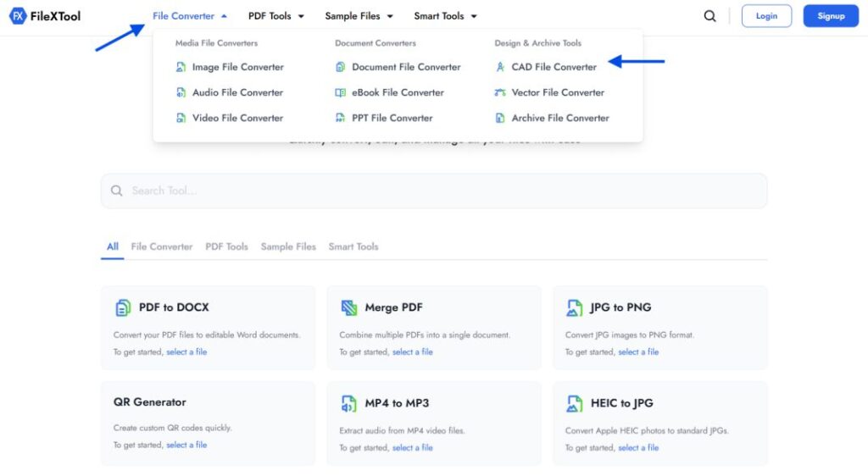This screenshot has height=476, width=868.
Task: Click the MP4 to MP3 card icon
Action: [x=348, y=403]
